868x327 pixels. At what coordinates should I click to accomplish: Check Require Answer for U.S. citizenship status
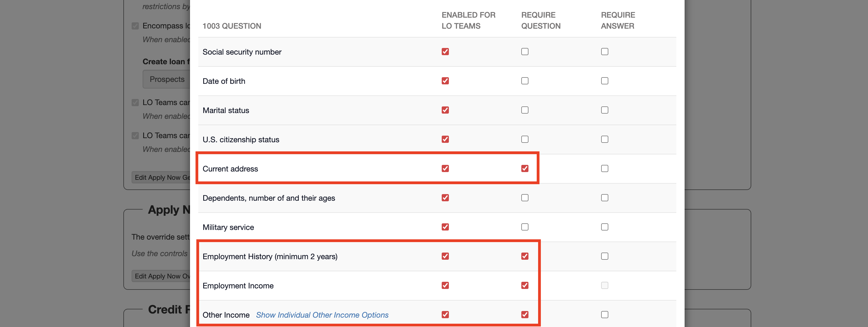click(604, 139)
